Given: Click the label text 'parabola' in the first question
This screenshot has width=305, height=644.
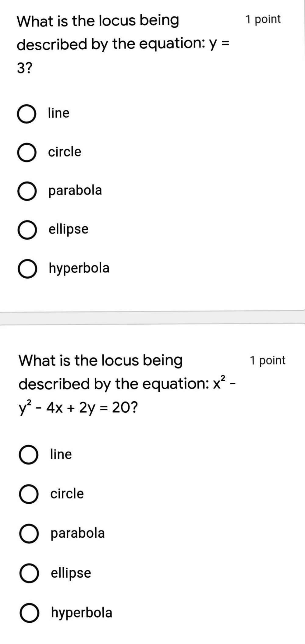Looking at the screenshot, I should coord(75,191).
